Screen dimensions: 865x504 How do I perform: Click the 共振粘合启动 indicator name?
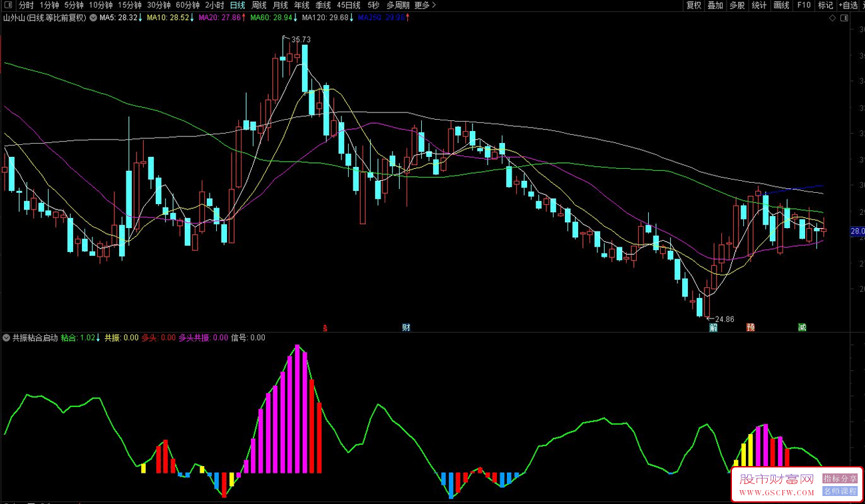point(35,338)
